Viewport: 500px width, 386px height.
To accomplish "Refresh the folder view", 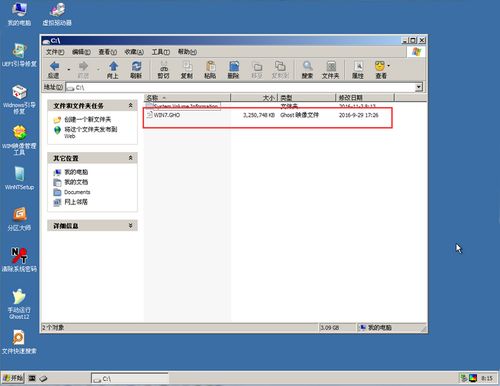I will 136,70.
